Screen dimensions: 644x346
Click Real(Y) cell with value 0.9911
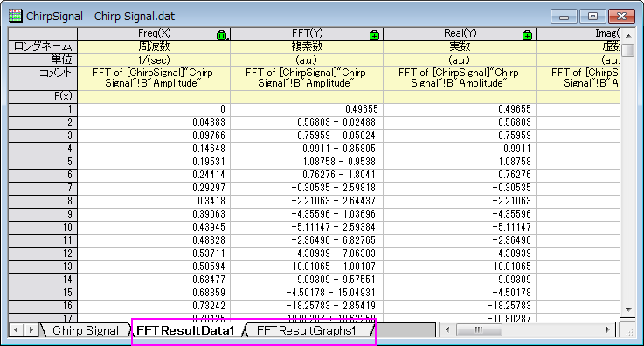460,149
